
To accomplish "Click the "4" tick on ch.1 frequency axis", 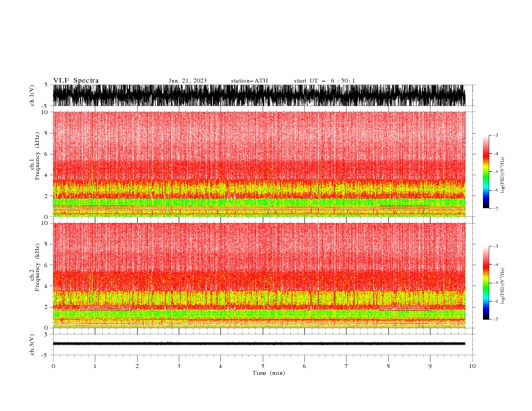I will [x=46, y=175].
